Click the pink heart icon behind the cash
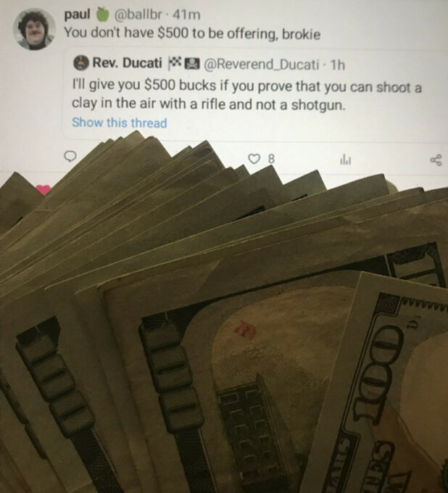 (43, 190)
